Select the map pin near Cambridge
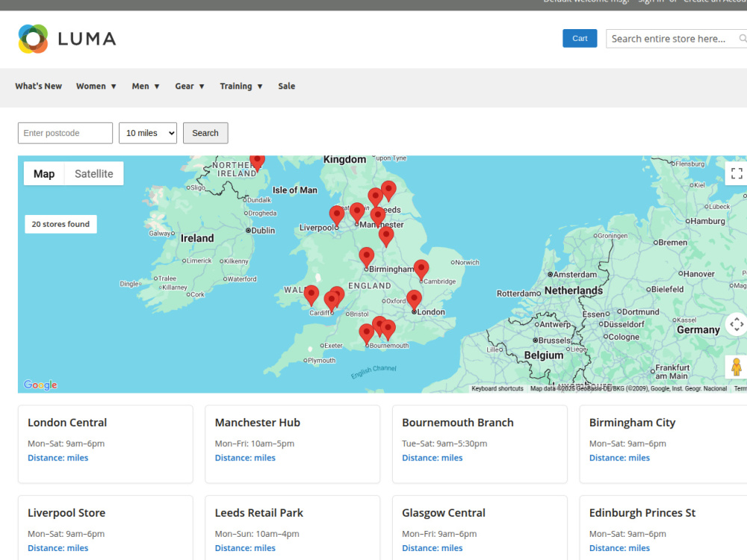 (421, 270)
